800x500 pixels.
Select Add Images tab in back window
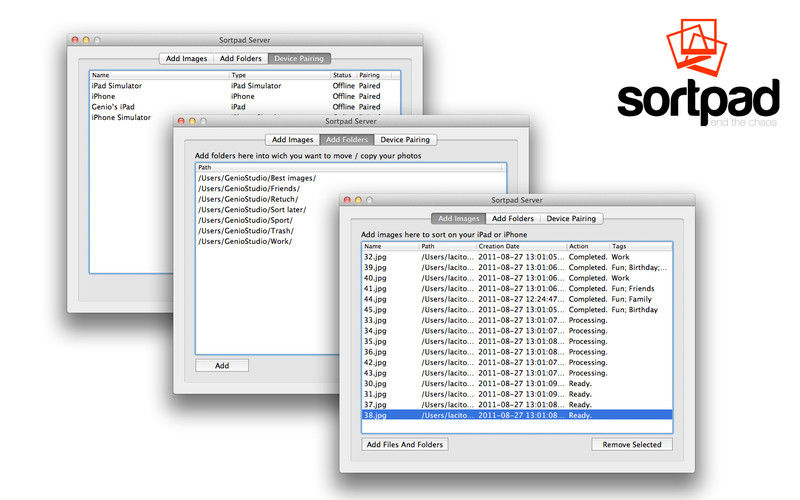186,59
